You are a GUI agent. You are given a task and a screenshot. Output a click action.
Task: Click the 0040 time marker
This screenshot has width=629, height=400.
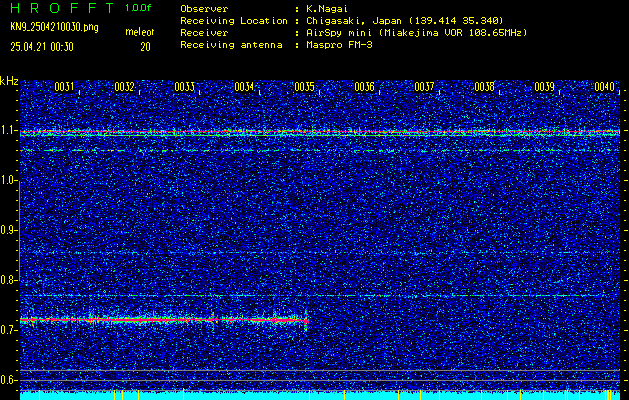click(x=604, y=87)
